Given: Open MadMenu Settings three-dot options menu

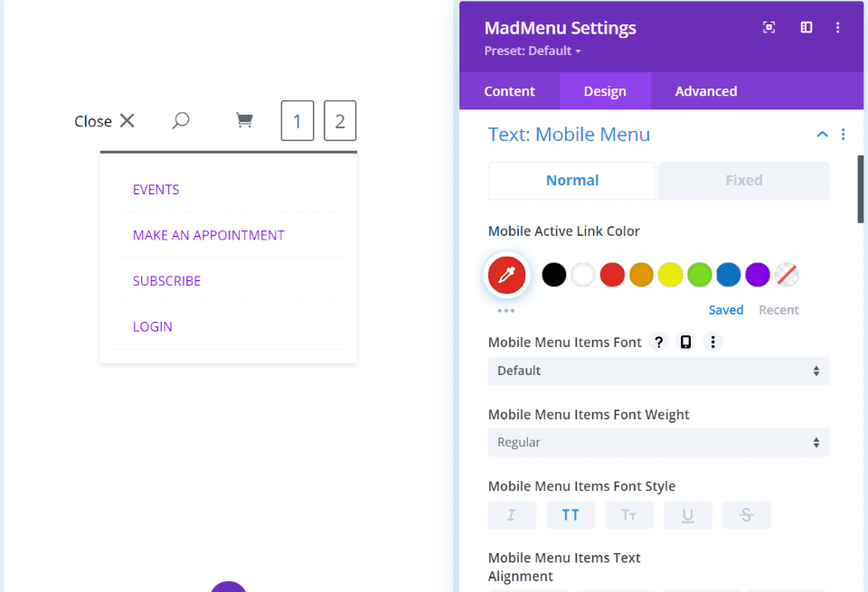Looking at the screenshot, I should pyautogui.click(x=837, y=27).
